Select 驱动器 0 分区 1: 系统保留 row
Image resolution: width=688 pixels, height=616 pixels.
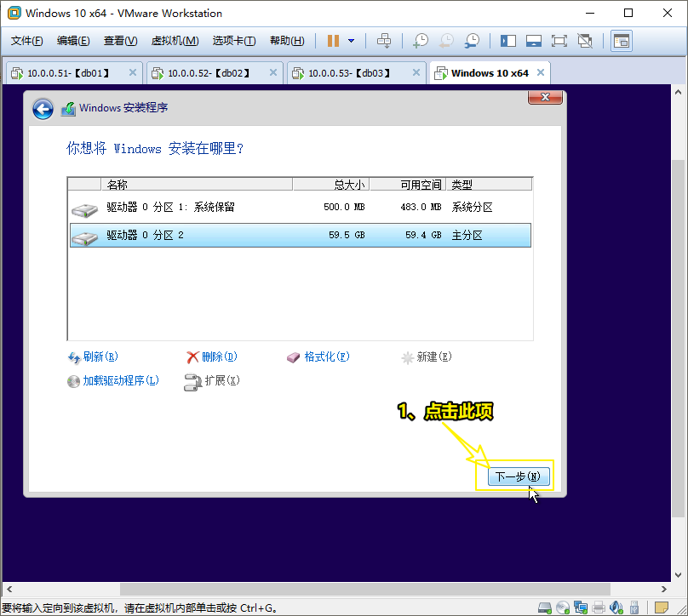pos(300,208)
